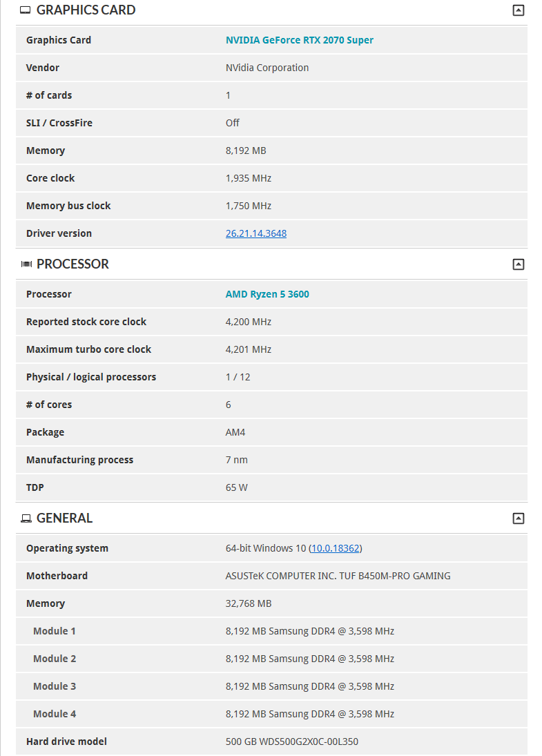Select the 500 GB WDS500G2X0C-00L350 drive text
Screen dimensions: 542x756
tap(292, 742)
